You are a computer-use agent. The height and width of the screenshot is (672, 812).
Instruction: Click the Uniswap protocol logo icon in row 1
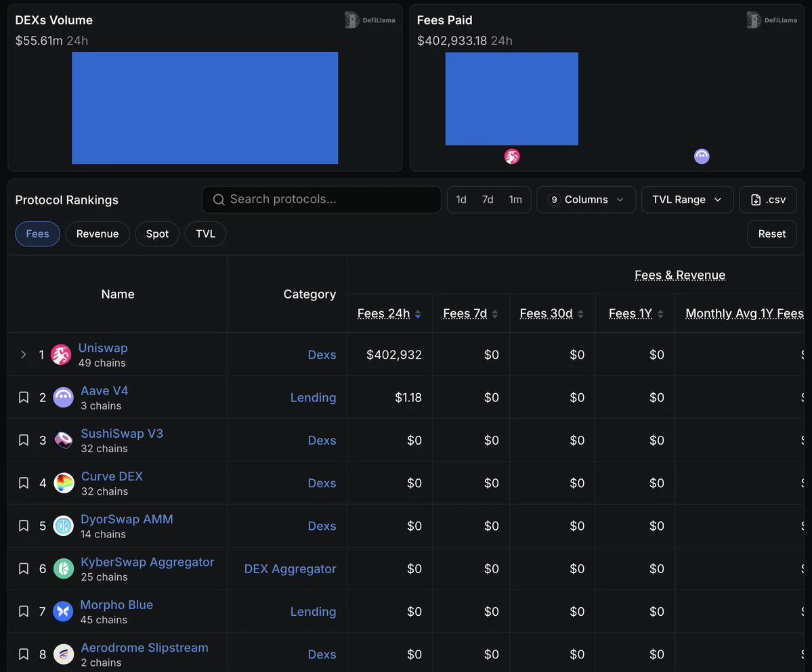pos(60,355)
